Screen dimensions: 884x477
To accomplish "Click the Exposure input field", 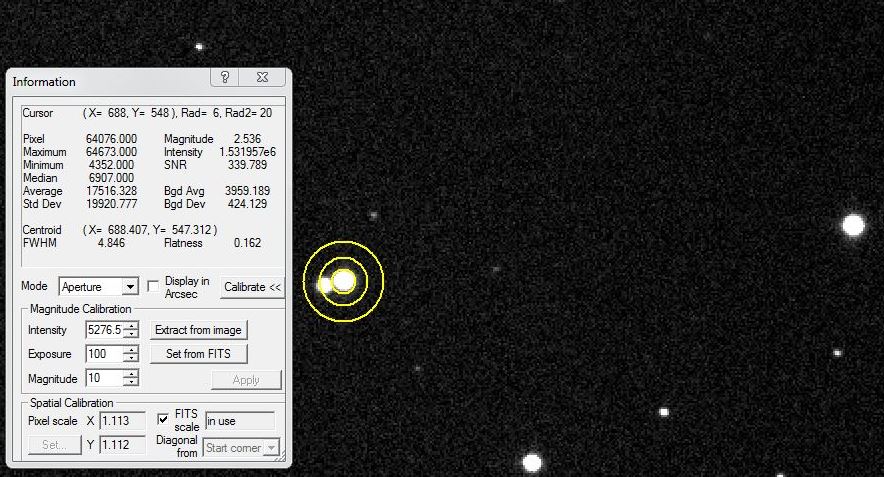I will (x=104, y=354).
